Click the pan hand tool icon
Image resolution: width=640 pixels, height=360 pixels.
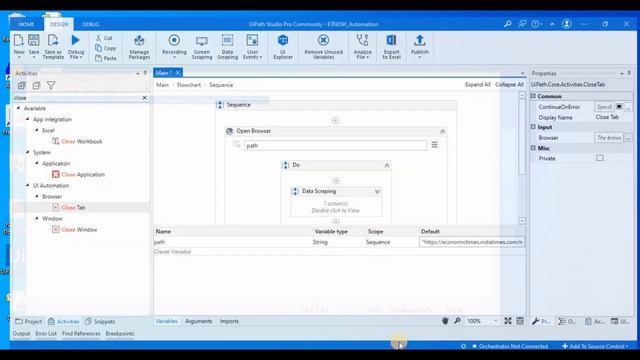tap(445, 321)
